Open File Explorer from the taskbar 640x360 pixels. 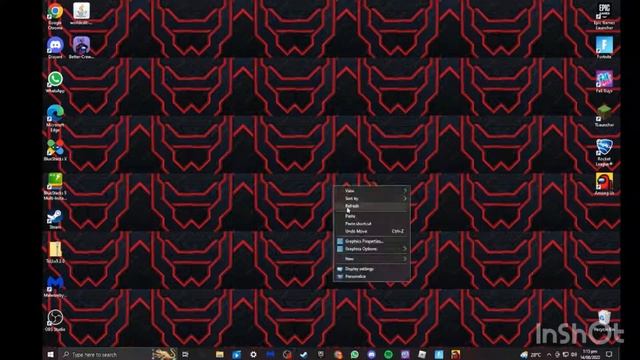pyautogui.click(x=220, y=354)
